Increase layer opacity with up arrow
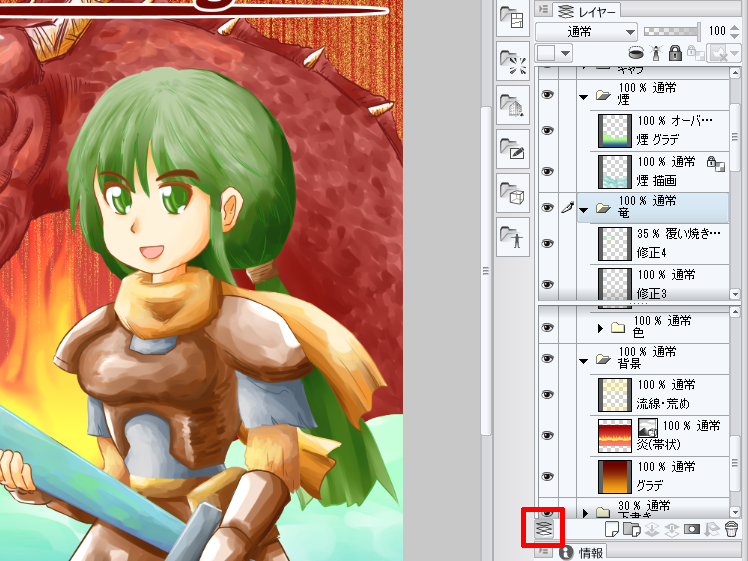 tap(735, 27)
